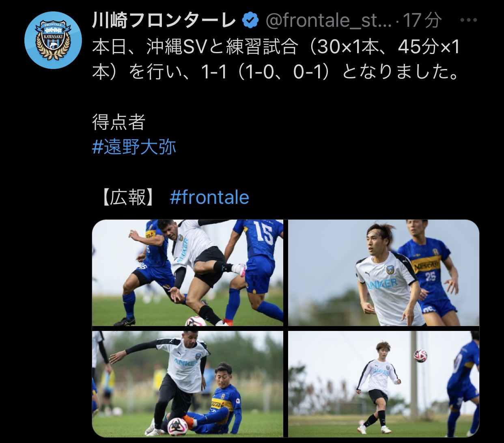Open the @frontale_st handle link
The width and height of the screenshot is (504, 443).
tap(329, 20)
